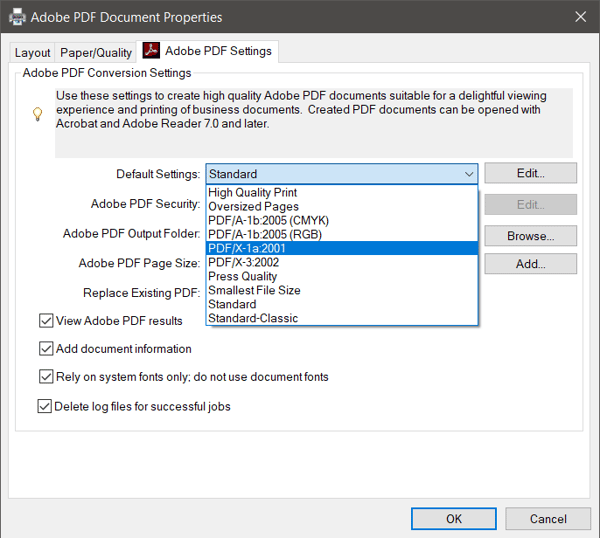600x538 pixels.
Task: Choose Oversized Pages option
Action: click(x=342, y=207)
